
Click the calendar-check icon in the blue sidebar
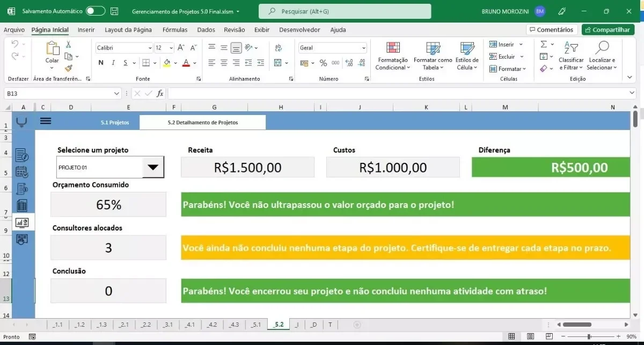(22, 172)
